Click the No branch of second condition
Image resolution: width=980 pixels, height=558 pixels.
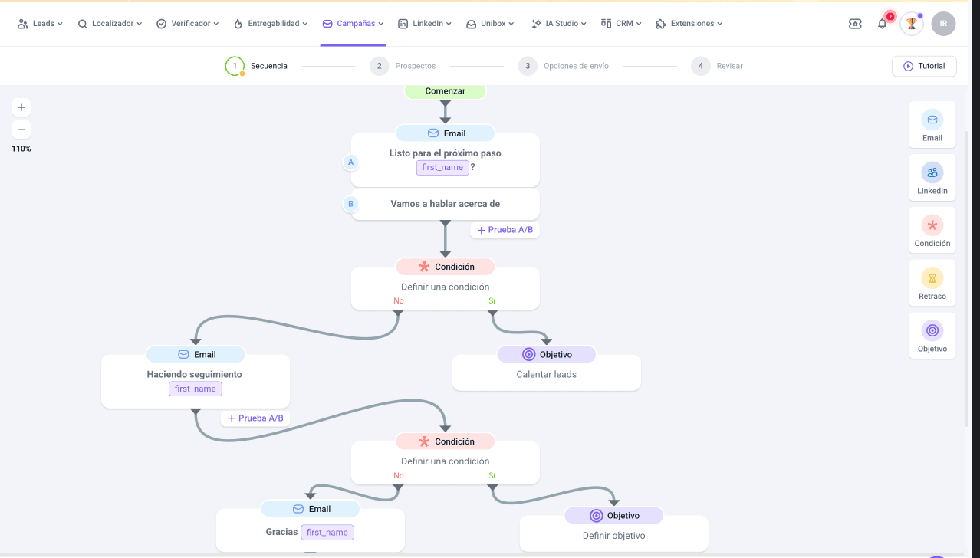point(399,476)
